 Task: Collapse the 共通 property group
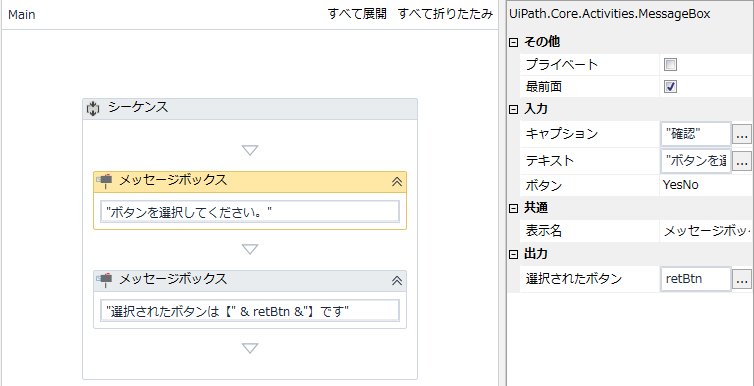[x=514, y=208]
